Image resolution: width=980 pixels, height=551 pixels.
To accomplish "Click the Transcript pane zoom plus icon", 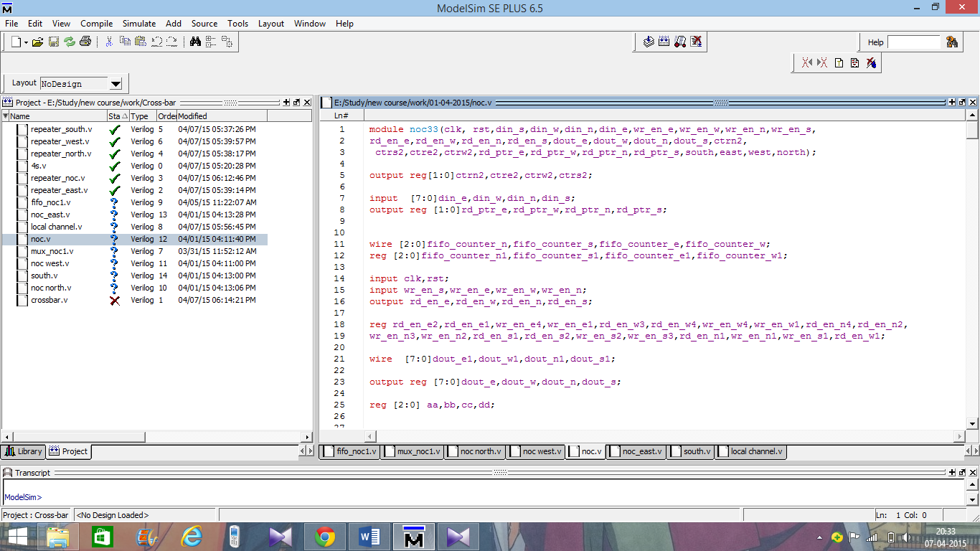I will click(953, 473).
